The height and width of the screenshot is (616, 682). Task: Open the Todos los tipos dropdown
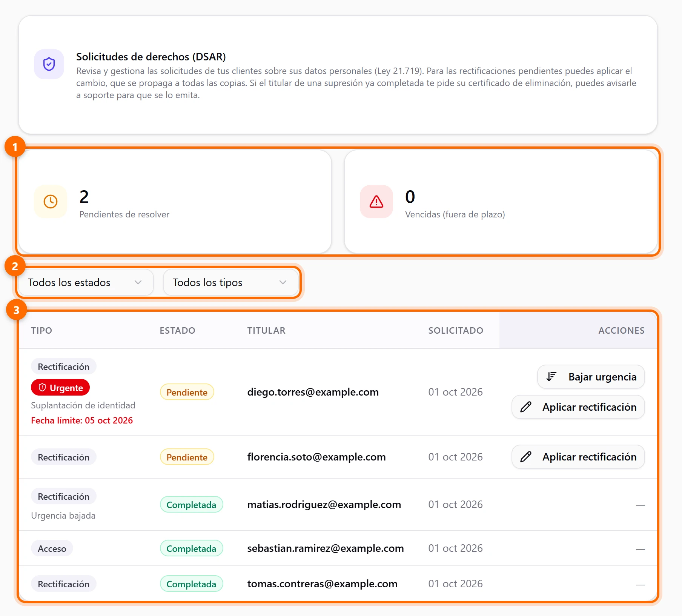(x=230, y=282)
